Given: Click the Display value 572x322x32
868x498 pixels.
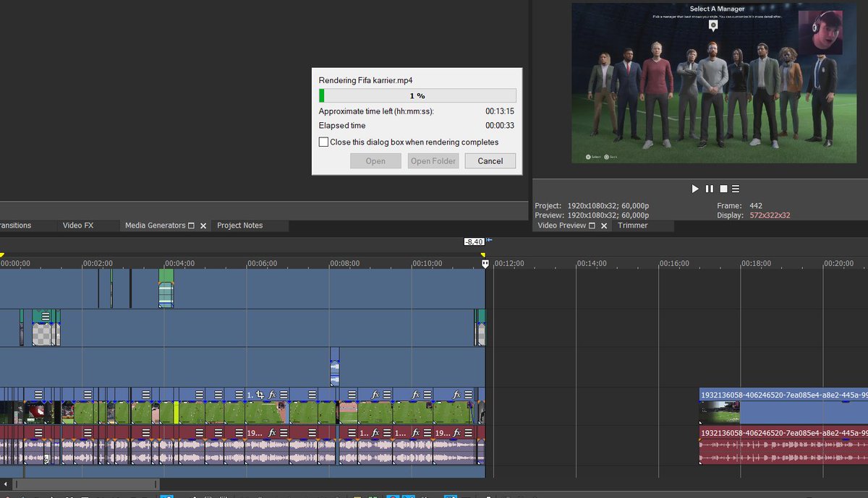Looking at the screenshot, I should (x=770, y=215).
